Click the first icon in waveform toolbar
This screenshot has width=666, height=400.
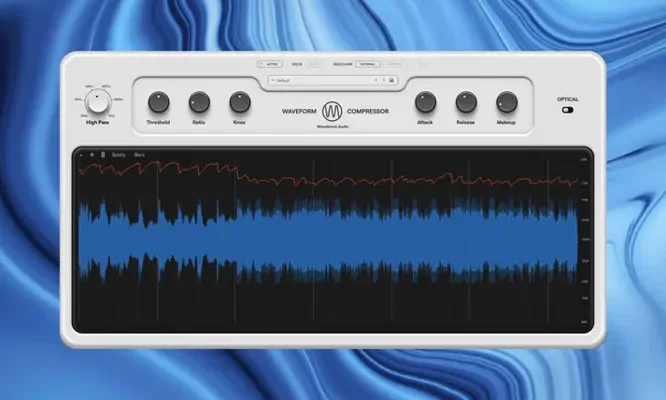pyautogui.click(x=81, y=155)
